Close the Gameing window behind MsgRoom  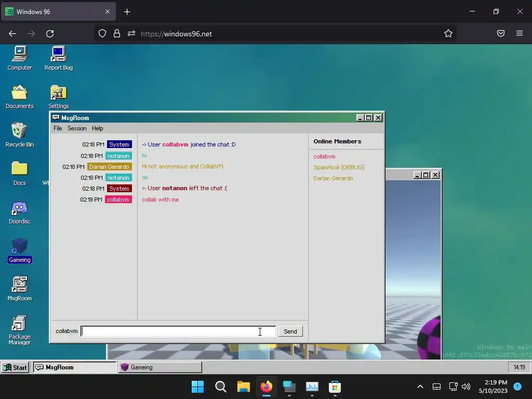tap(435, 175)
